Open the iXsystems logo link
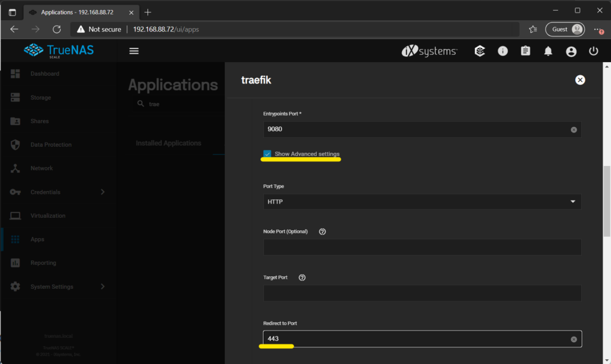Viewport: 611px width, 364px height. coord(430,51)
